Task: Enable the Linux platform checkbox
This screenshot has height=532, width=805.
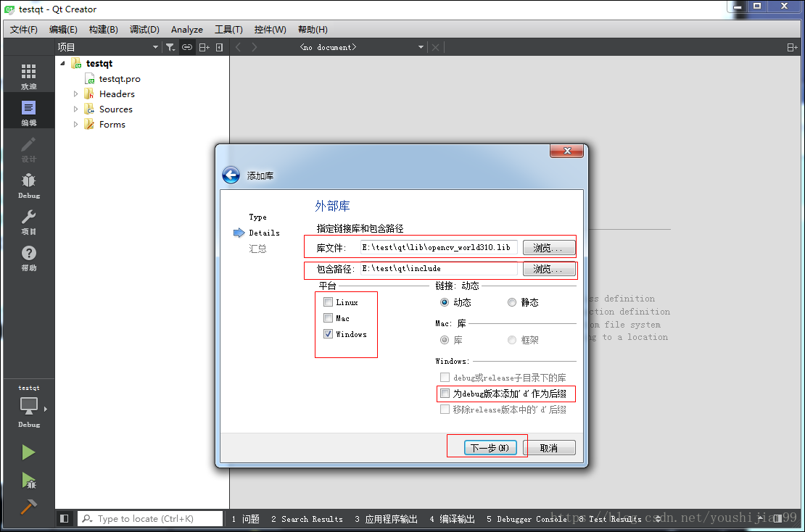Action: (x=328, y=302)
